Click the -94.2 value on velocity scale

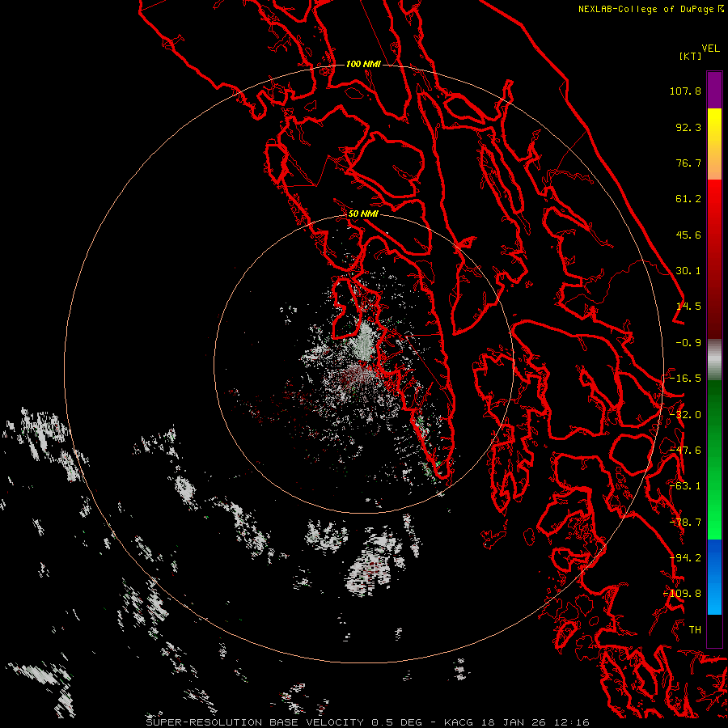coord(685,558)
